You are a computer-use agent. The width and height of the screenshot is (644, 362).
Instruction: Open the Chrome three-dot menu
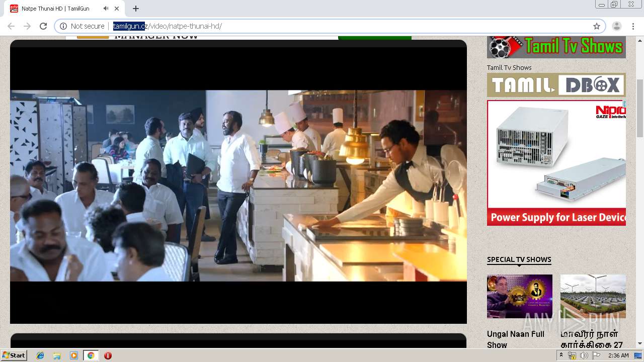click(x=633, y=26)
